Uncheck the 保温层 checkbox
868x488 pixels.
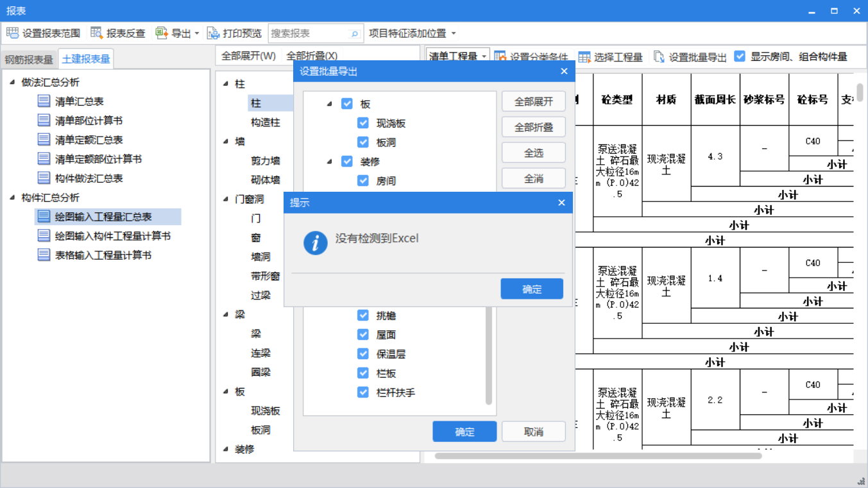point(363,354)
